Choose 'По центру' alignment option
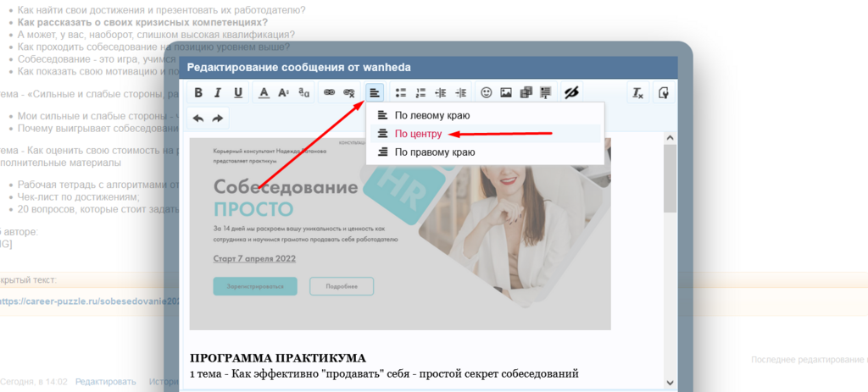Viewport: 868px width, 392px height. 418,134
